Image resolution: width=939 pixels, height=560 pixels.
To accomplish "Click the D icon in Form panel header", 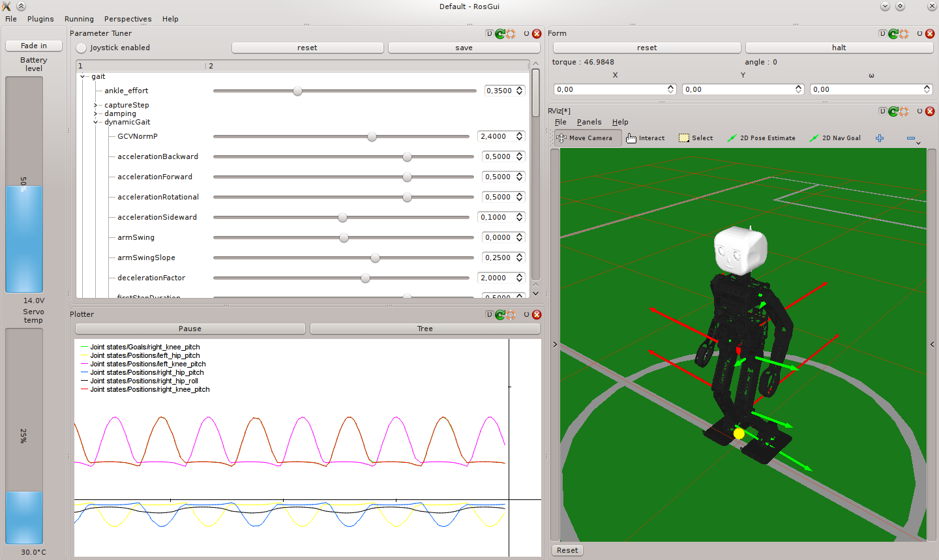I will click(x=882, y=33).
